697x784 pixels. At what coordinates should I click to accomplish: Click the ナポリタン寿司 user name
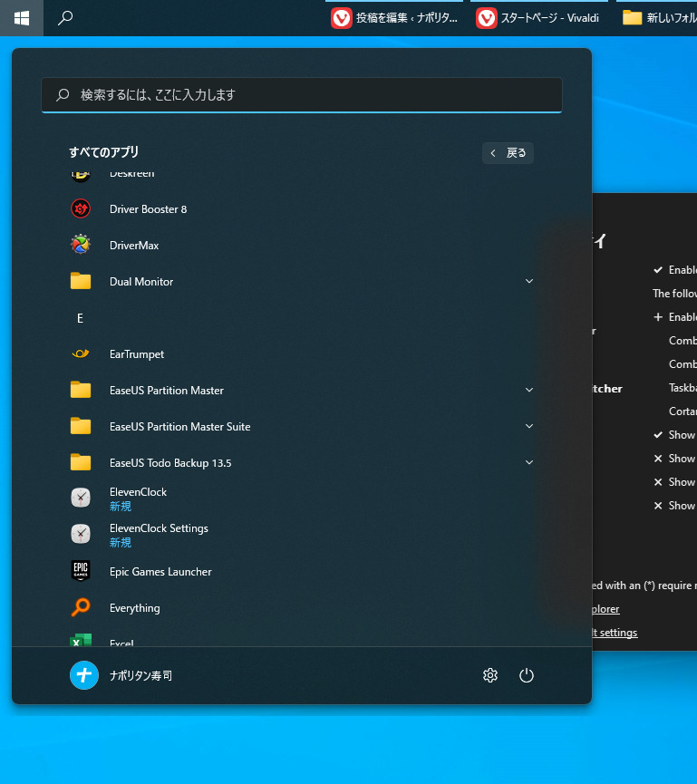coord(140,675)
